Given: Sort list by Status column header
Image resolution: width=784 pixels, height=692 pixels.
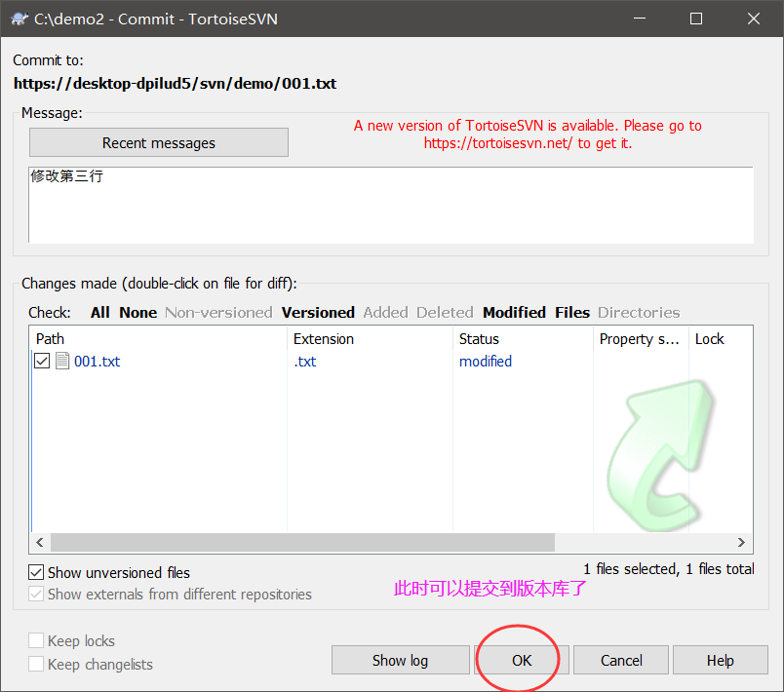Looking at the screenshot, I should click(523, 339).
